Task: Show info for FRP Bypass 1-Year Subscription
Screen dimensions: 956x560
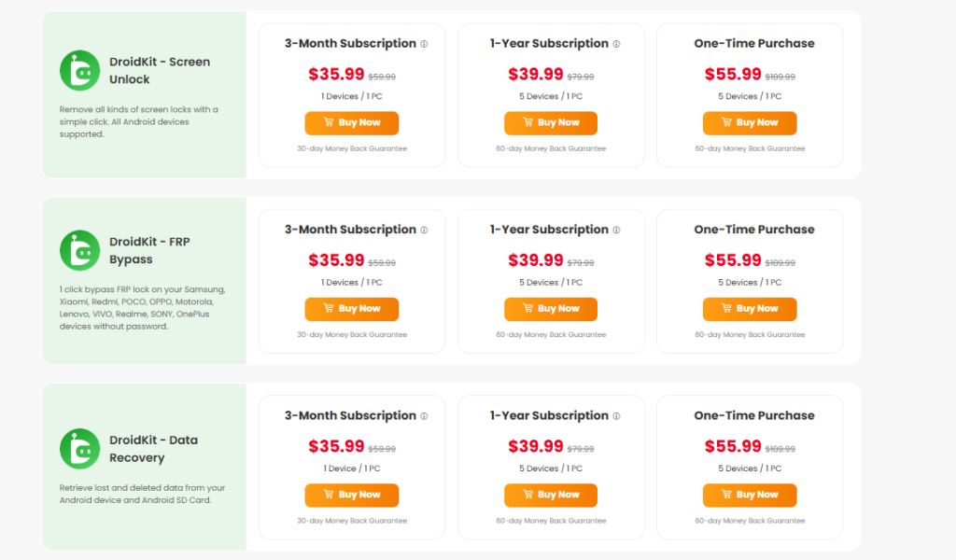Action: pyautogui.click(x=616, y=230)
